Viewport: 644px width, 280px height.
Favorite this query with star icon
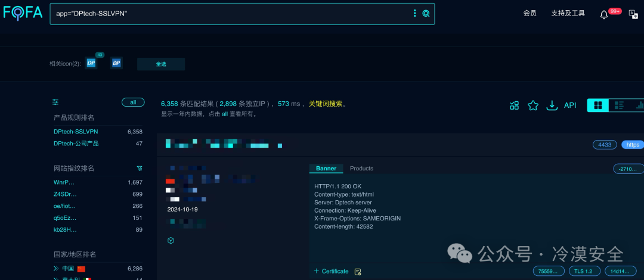click(533, 105)
